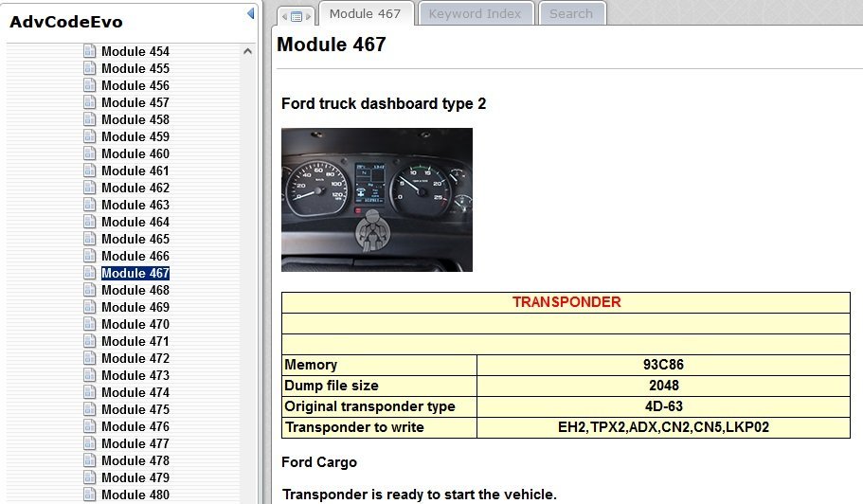The image size is (863, 504).
Task: Click the page icon beside Module 476
Action: (90, 426)
